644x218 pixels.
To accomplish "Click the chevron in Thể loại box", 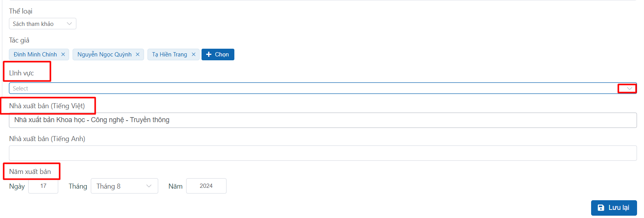I will click(69, 24).
